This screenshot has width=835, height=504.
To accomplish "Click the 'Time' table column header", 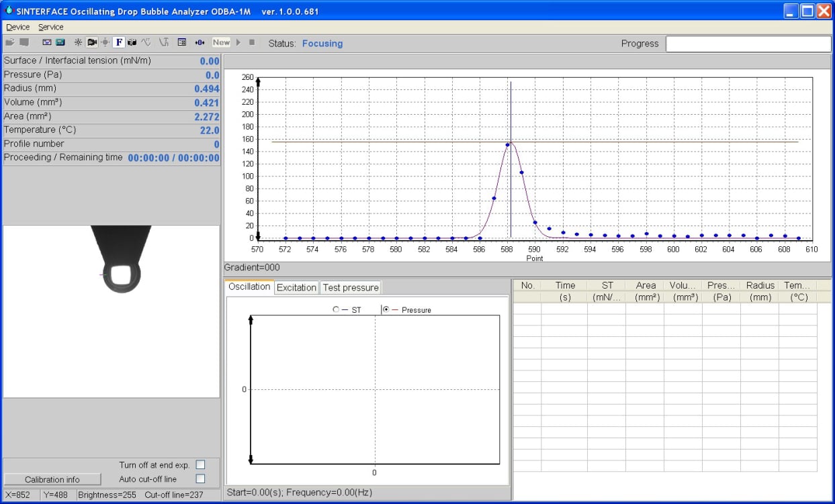I will pyautogui.click(x=565, y=285).
